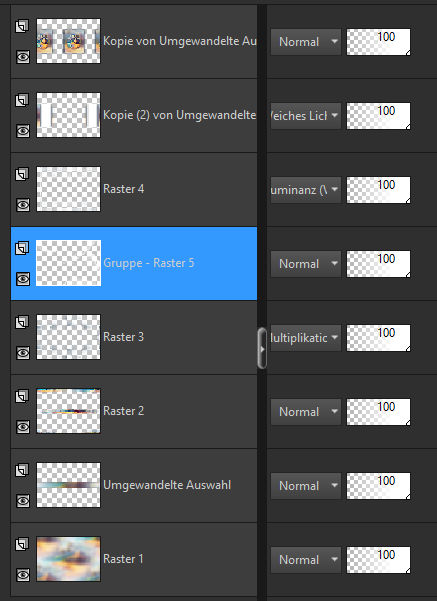Open blend mode dropdown for Raster 4
Image resolution: width=437 pixels, height=601 pixels.
coord(306,190)
